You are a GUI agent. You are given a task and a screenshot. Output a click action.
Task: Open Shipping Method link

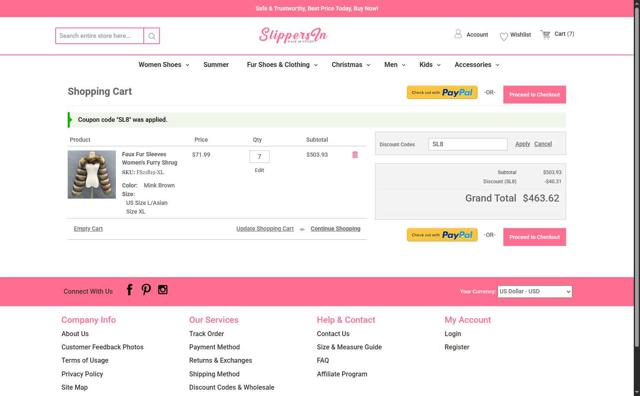pos(214,374)
